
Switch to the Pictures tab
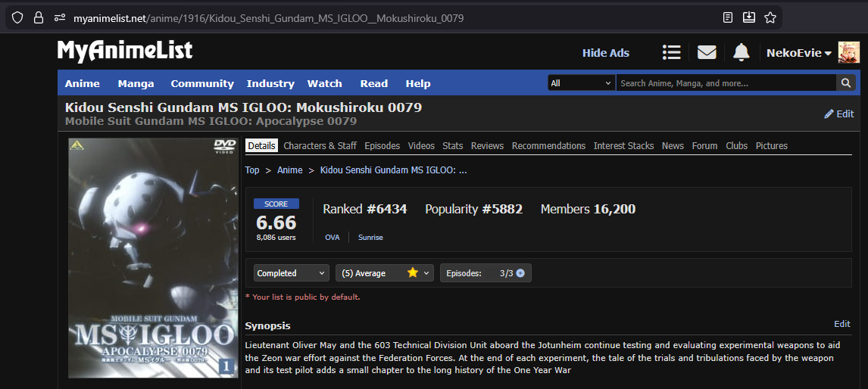pyautogui.click(x=772, y=145)
